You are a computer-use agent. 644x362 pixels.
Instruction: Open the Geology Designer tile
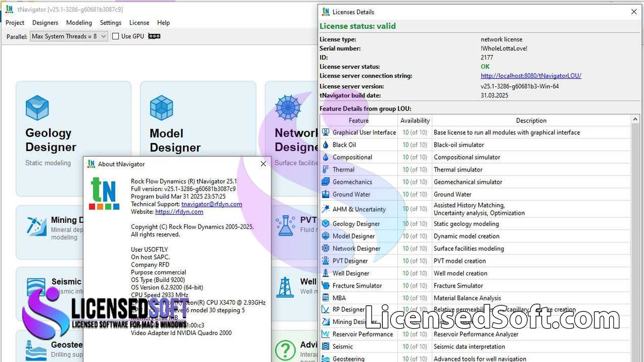(x=74, y=139)
